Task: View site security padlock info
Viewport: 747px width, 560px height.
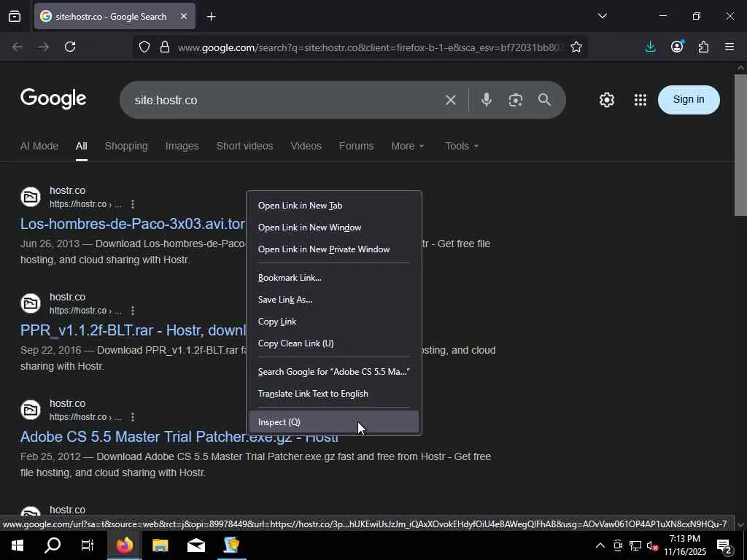Action: click(x=165, y=47)
